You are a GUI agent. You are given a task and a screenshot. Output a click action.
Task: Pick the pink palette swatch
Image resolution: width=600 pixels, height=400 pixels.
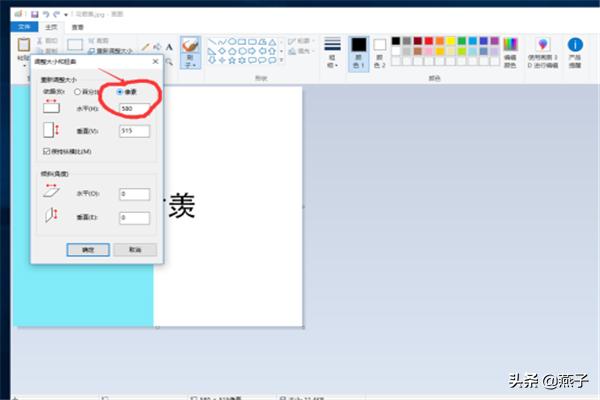(429, 51)
